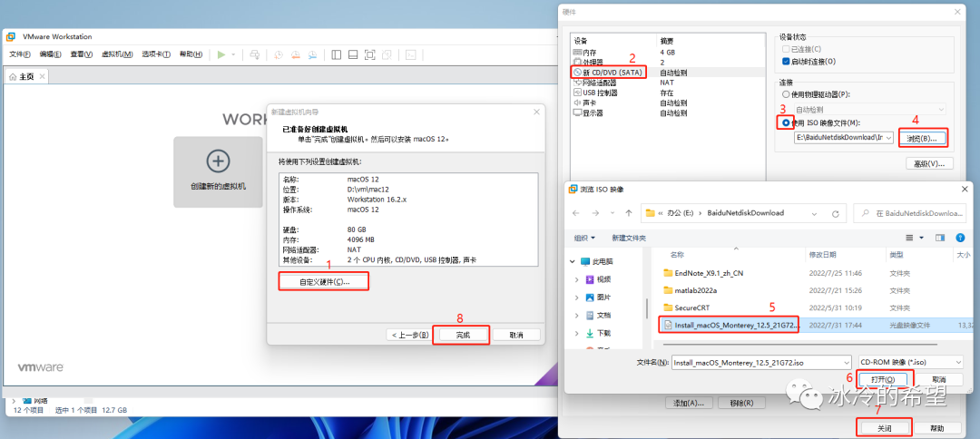The image size is (980, 439).
Task: Click the view mode list icon
Action: [x=911, y=238]
